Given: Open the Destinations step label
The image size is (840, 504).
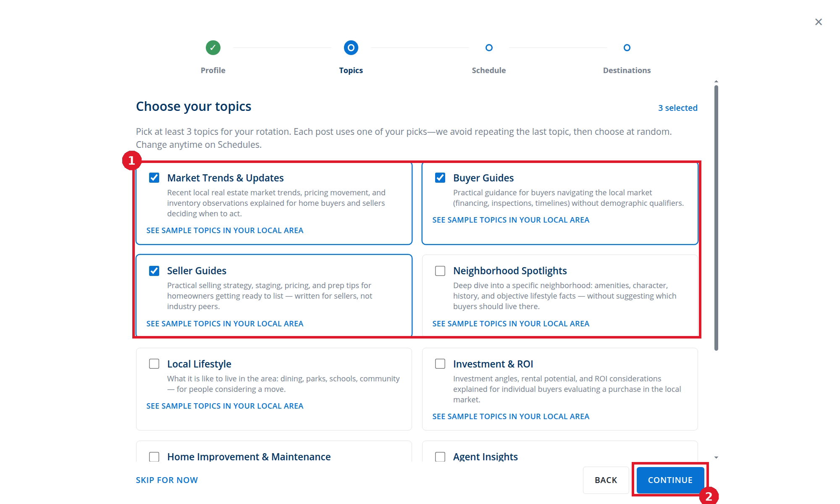Looking at the screenshot, I should click(627, 70).
